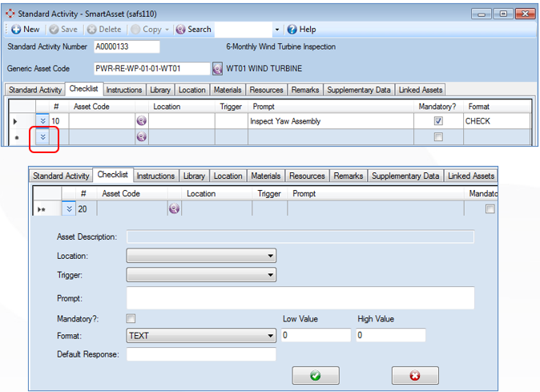Open asset lookup icon on row 10
This screenshot has height=392, width=540.
click(x=142, y=121)
